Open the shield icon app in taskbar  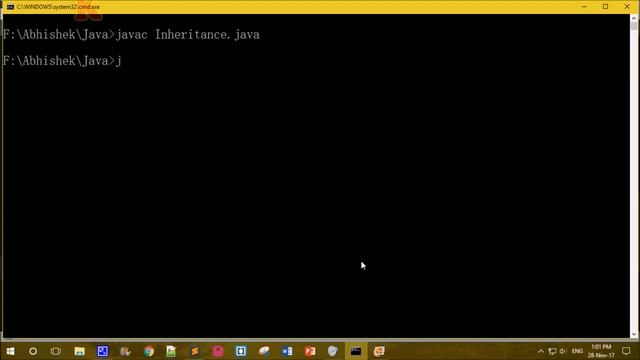[333, 351]
